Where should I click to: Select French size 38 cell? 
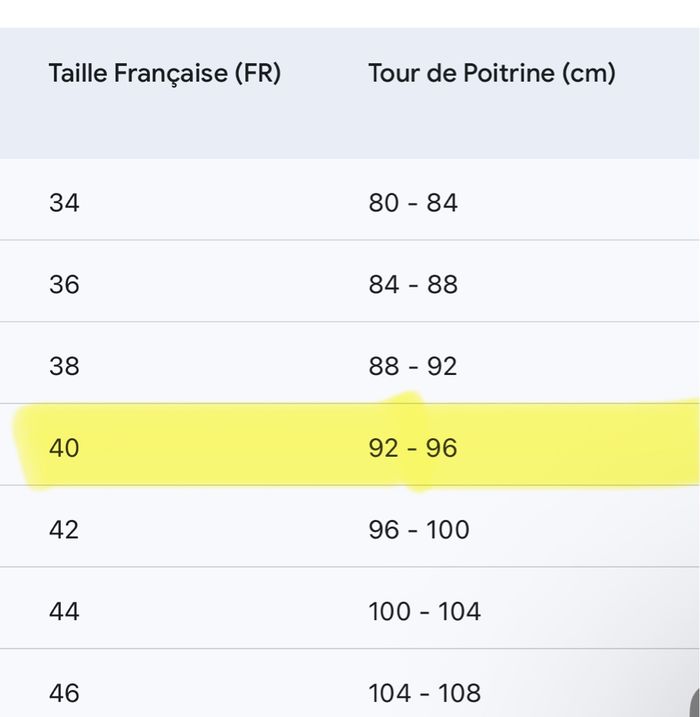tap(64, 366)
